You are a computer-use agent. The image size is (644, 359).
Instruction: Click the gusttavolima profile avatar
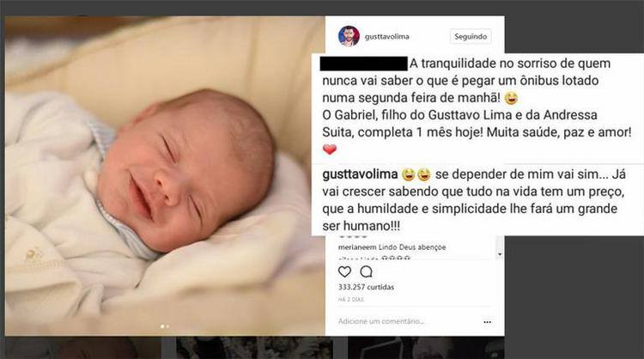coord(349,36)
